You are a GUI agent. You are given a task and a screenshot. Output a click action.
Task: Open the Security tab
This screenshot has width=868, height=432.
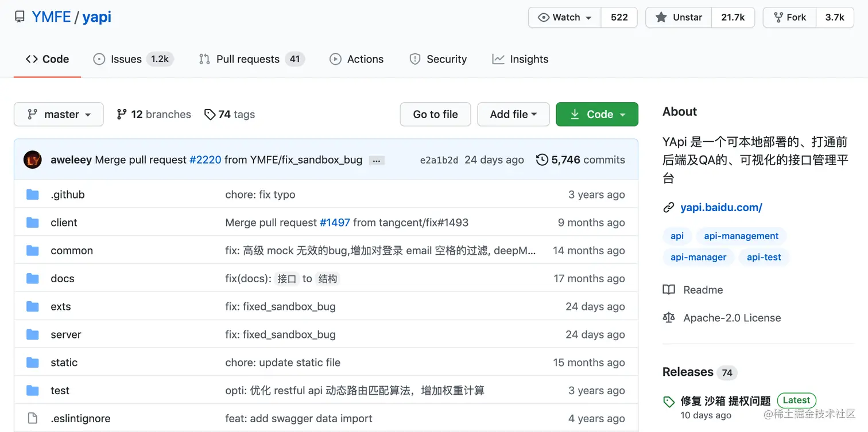[438, 59]
